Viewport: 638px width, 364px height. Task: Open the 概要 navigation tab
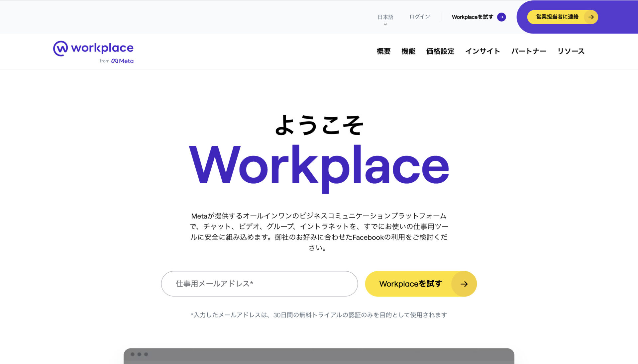[x=383, y=51]
